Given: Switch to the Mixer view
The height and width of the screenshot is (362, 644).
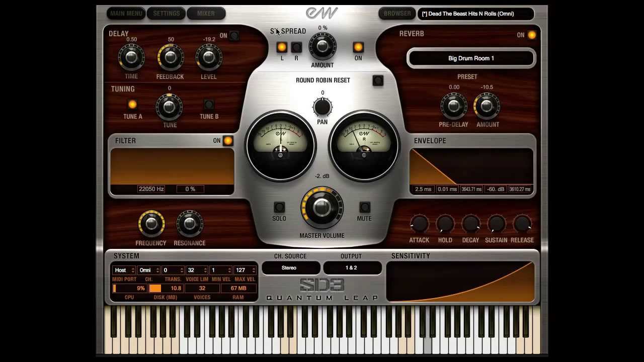Looking at the screenshot, I should [206, 14].
